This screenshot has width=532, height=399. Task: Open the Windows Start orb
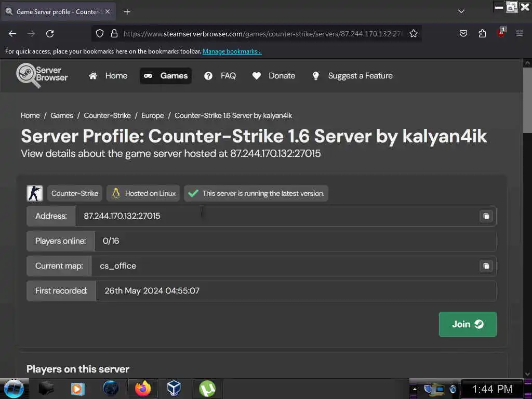pyautogui.click(x=14, y=389)
